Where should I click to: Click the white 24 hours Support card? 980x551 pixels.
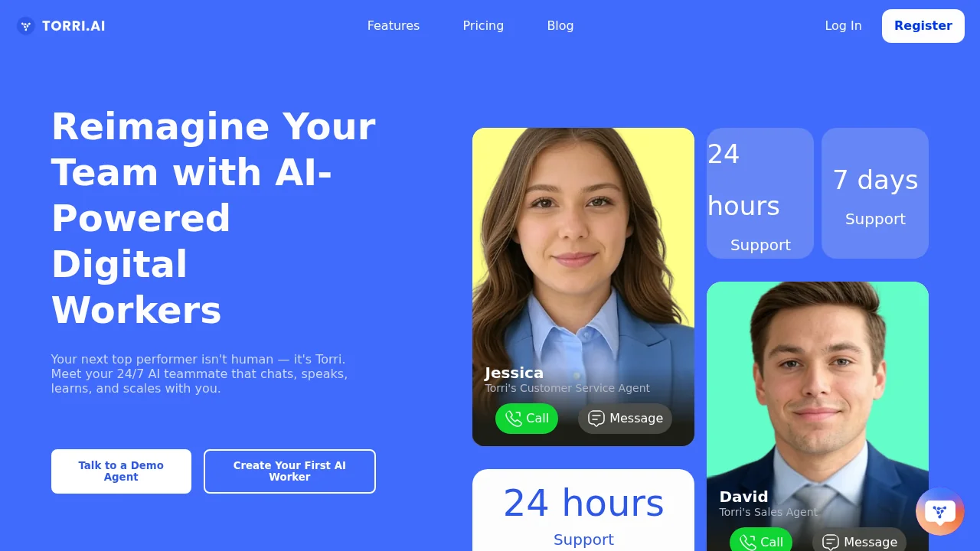pyautogui.click(x=583, y=510)
